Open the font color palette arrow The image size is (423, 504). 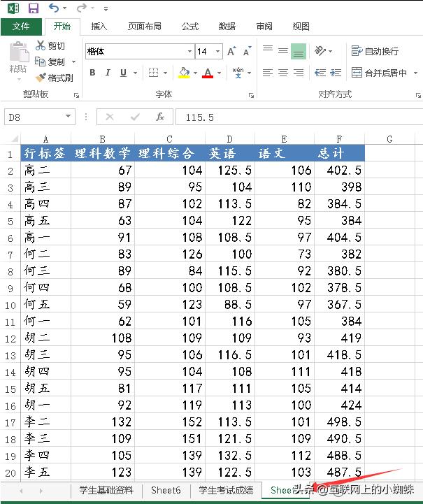click(220, 73)
